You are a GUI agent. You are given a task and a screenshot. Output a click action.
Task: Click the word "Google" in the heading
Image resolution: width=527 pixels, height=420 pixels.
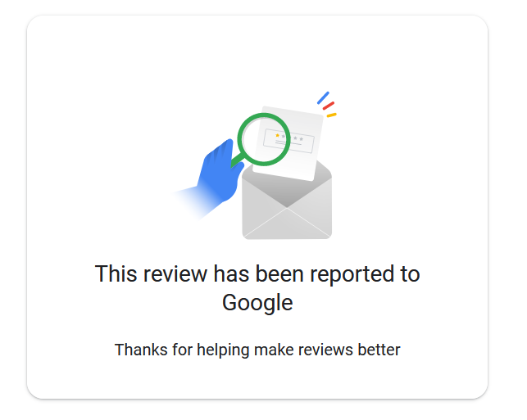click(257, 302)
